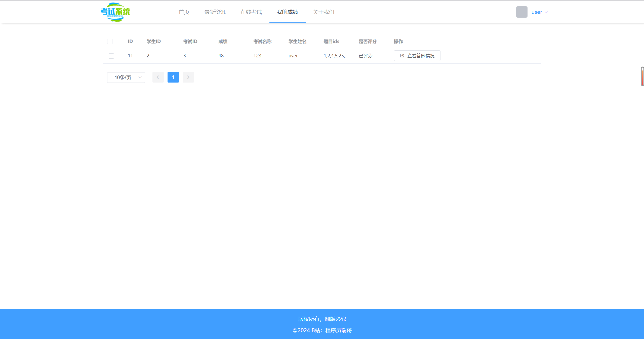Open the 首页 menu item
The height and width of the screenshot is (339, 644).
tap(184, 12)
